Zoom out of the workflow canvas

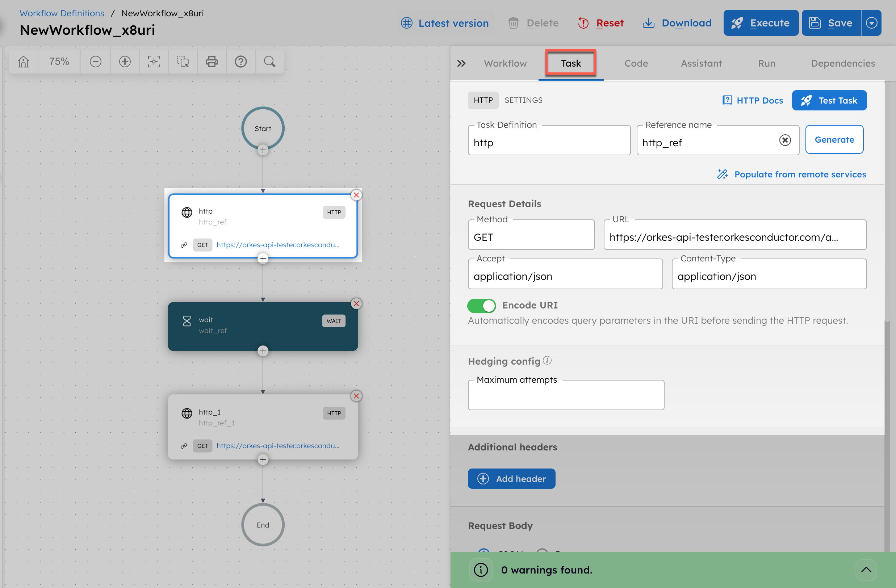tap(95, 61)
